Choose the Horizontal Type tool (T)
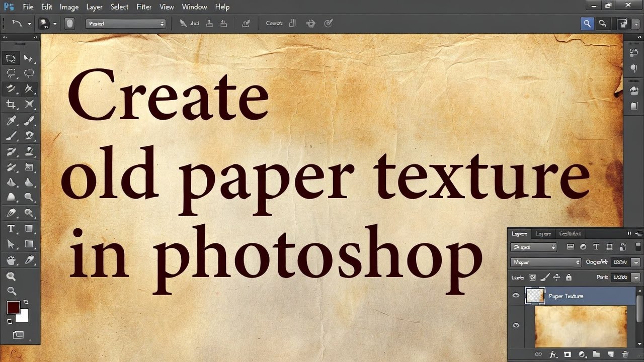Viewport: 644px width, 362px height. pos(11,229)
